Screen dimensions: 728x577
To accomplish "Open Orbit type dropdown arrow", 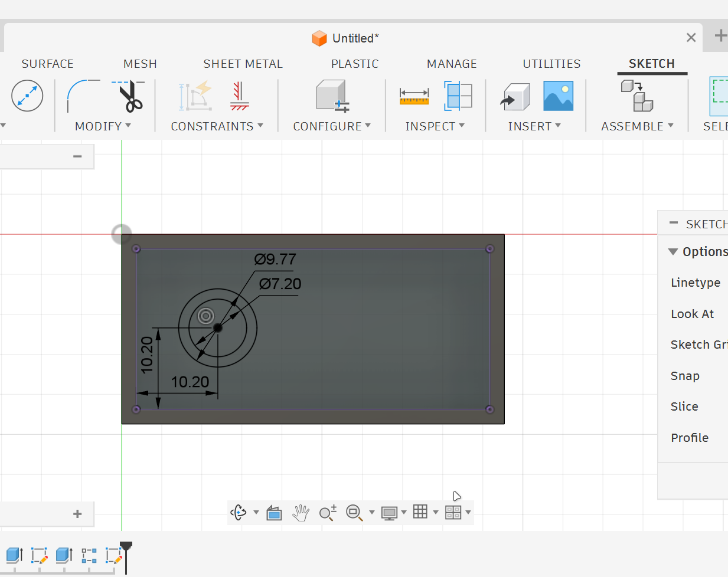I will tap(256, 512).
